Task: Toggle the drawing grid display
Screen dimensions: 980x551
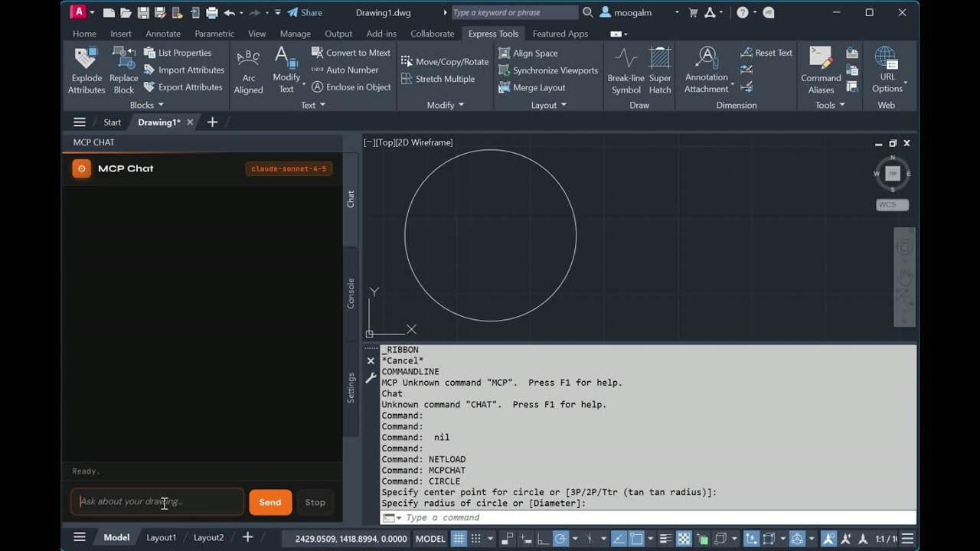Action: pos(459,538)
